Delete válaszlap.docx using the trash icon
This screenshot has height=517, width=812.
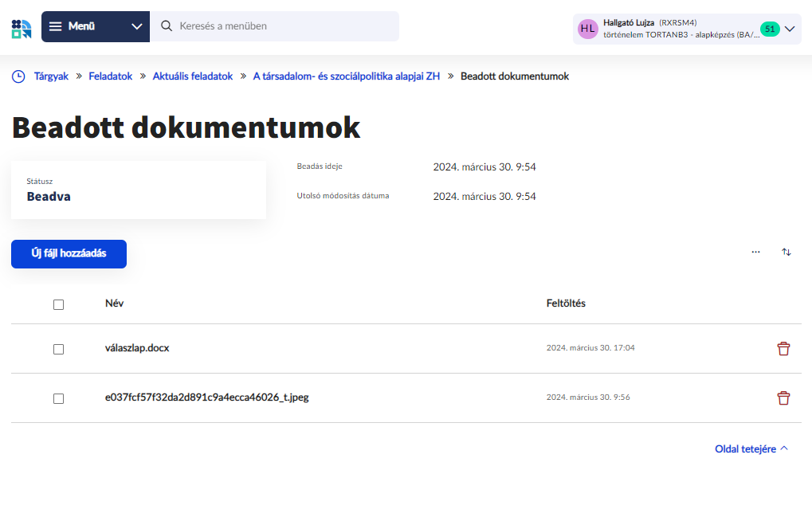point(783,348)
